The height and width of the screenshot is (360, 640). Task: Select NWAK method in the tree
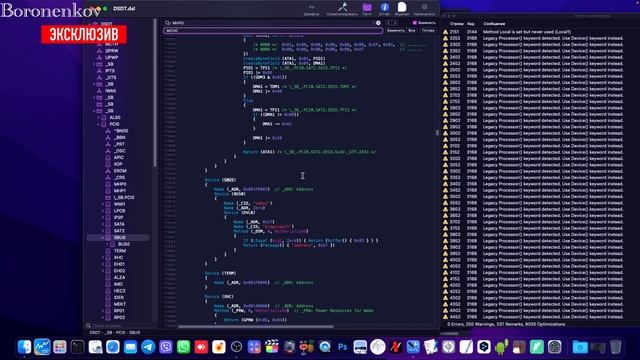[x=111, y=91]
